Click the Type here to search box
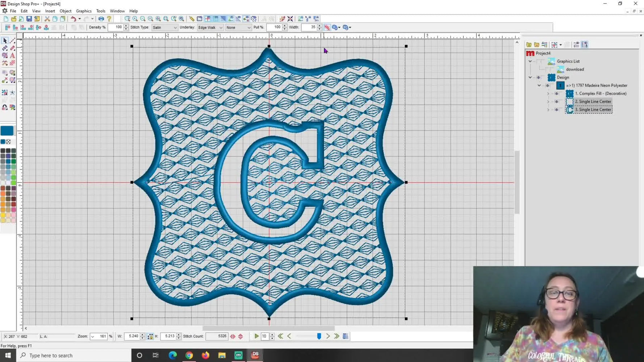Image resolution: width=644 pixels, height=362 pixels. [x=74, y=355]
